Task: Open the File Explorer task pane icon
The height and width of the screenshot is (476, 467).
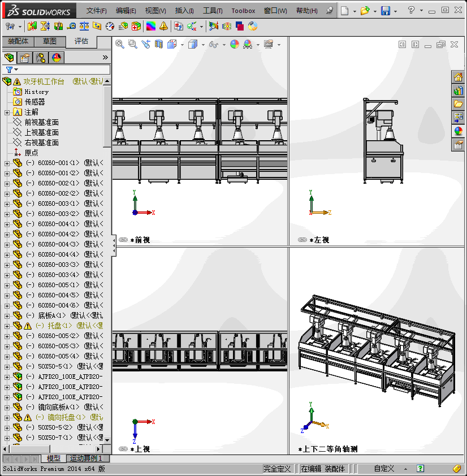Action: [x=458, y=104]
